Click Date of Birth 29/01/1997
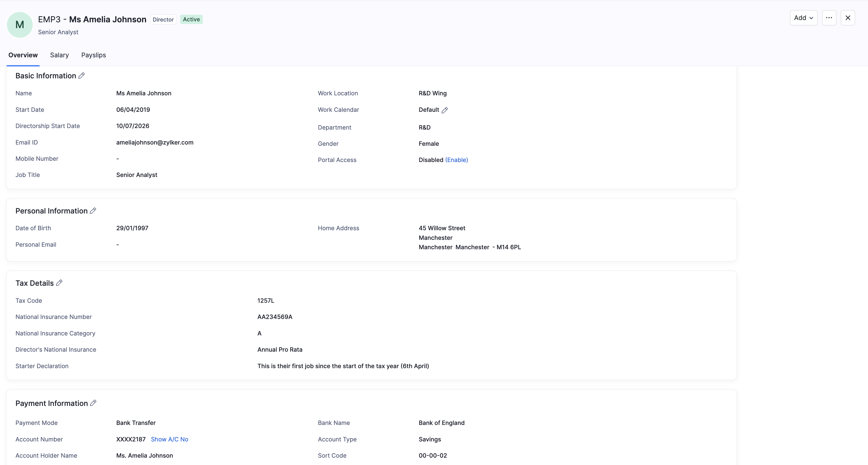The width and height of the screenshot is (868, 465). point(132,228)
